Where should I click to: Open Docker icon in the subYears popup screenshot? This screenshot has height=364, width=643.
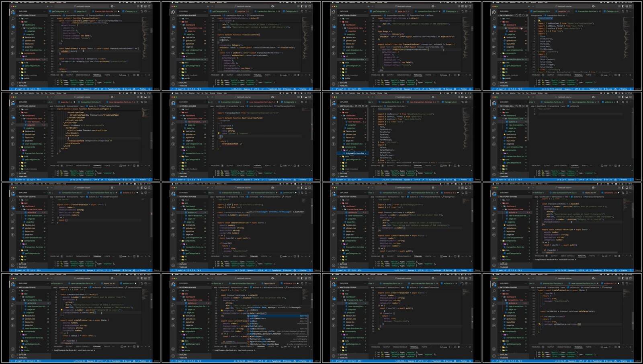(x=173, y=319)
